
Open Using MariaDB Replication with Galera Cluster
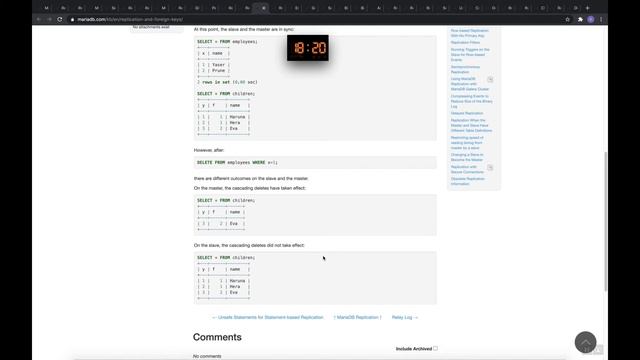click(469, 84)
